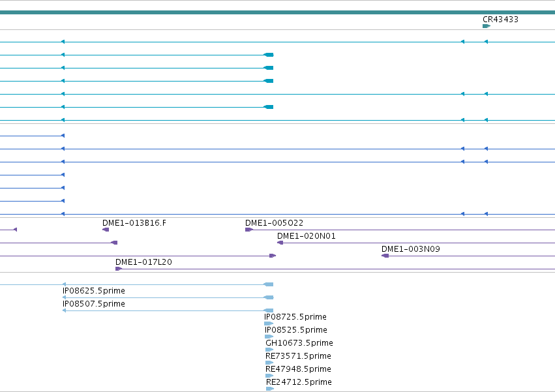Image resolution: width=555 pixels, height=392 pixels.
Task: Click the IP08525.5prime label
Action: pos(296,330)
